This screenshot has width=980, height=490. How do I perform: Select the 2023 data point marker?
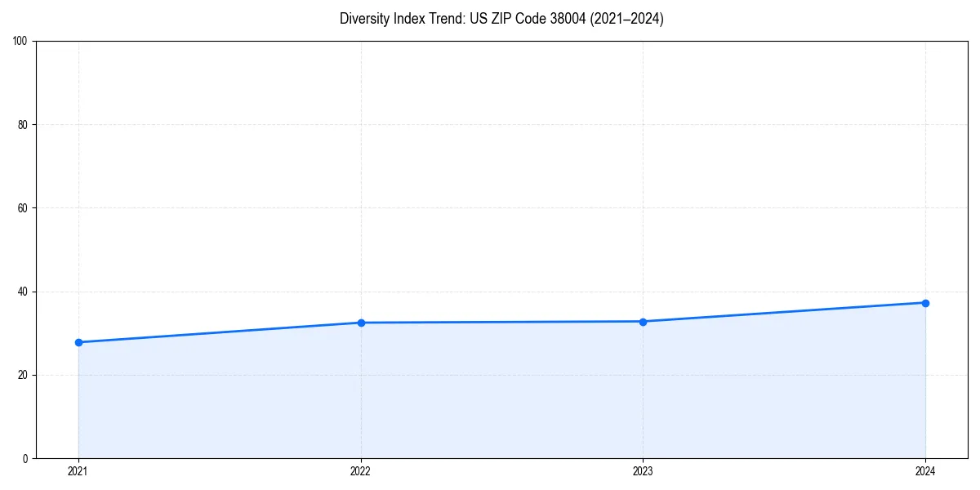point(644,321)
